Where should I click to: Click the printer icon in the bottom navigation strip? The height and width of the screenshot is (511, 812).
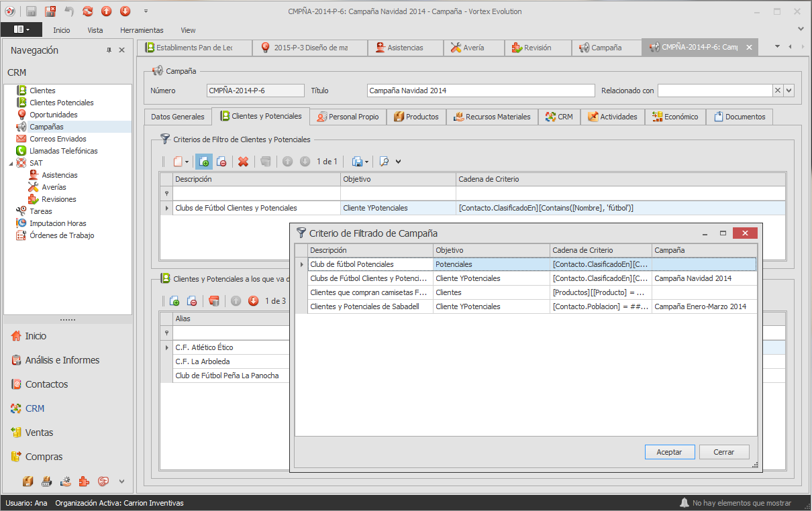(x=47, y=481)
